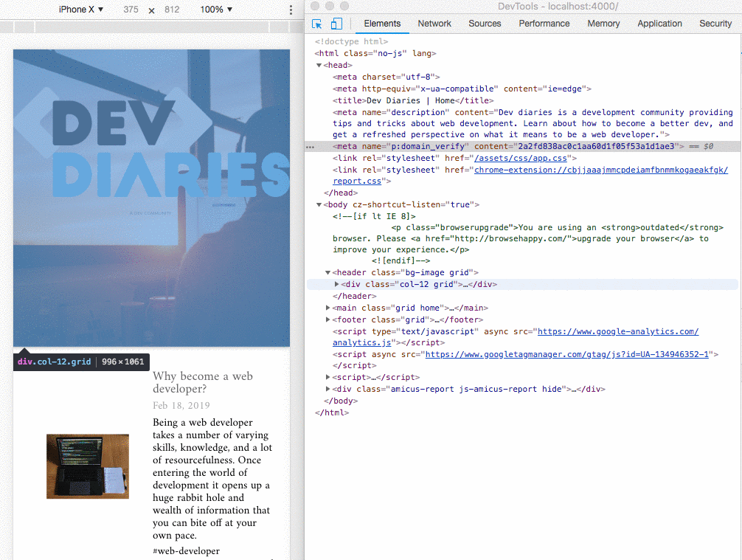
Task: Collapse the body element node
Action: (319, 205)
